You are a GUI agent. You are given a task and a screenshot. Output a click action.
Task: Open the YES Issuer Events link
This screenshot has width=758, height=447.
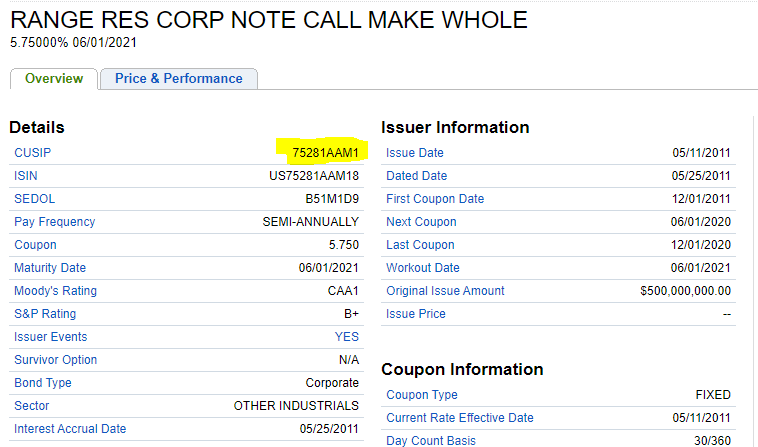(347, 337)
